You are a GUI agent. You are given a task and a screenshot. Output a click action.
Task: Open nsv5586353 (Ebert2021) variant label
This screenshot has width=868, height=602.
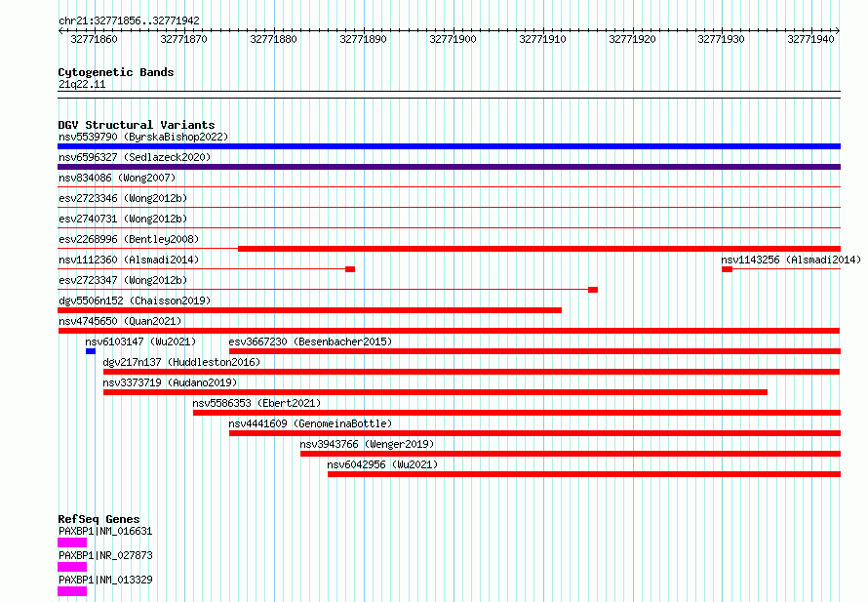pos(256,403)
